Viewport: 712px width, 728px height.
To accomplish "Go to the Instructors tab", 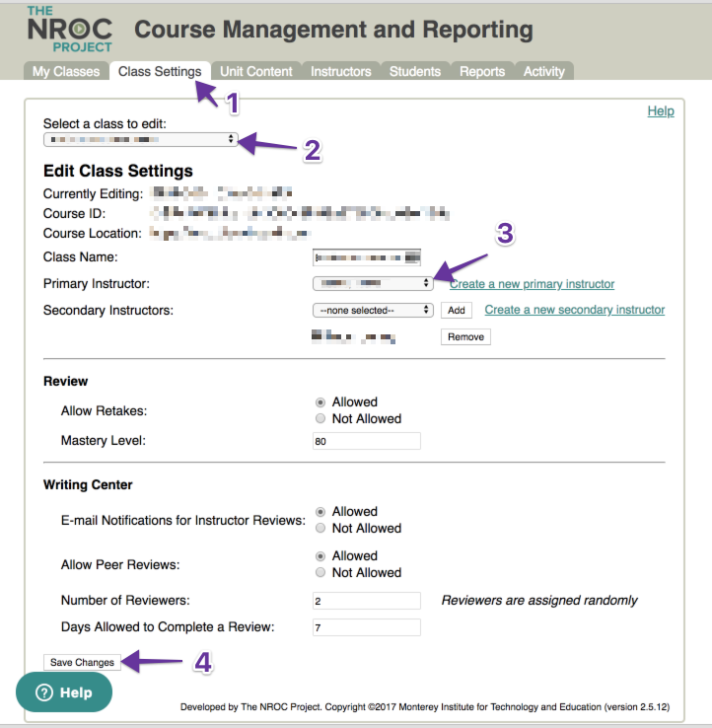I will tap(340, 71).
